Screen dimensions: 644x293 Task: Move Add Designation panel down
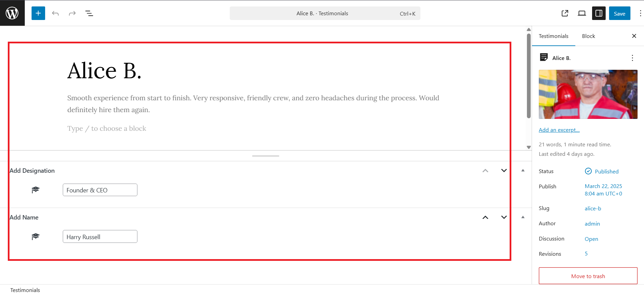(504, 170)
